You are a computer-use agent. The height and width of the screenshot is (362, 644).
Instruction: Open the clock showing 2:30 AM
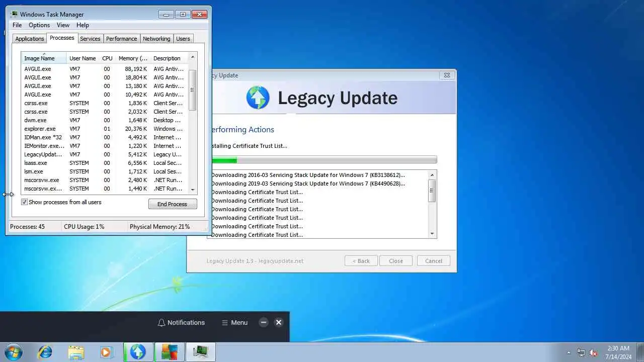coord(618,352)
